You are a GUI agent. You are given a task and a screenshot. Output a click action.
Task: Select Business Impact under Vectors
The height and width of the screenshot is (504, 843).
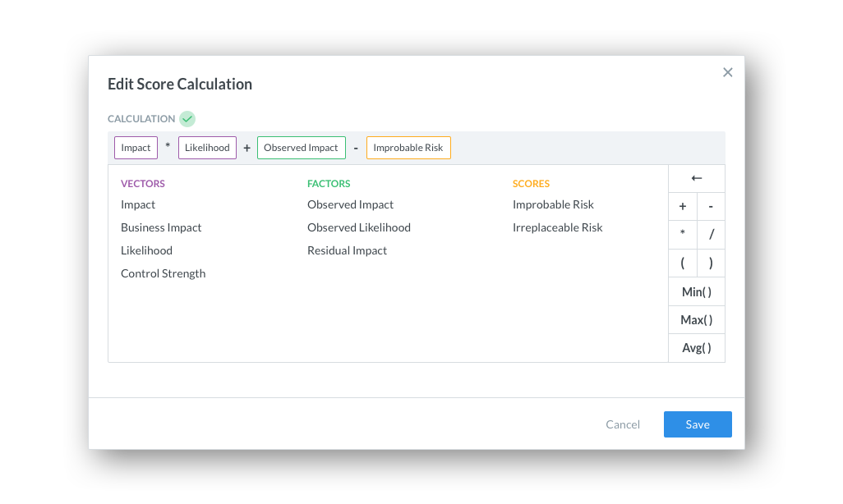[161, 228]
